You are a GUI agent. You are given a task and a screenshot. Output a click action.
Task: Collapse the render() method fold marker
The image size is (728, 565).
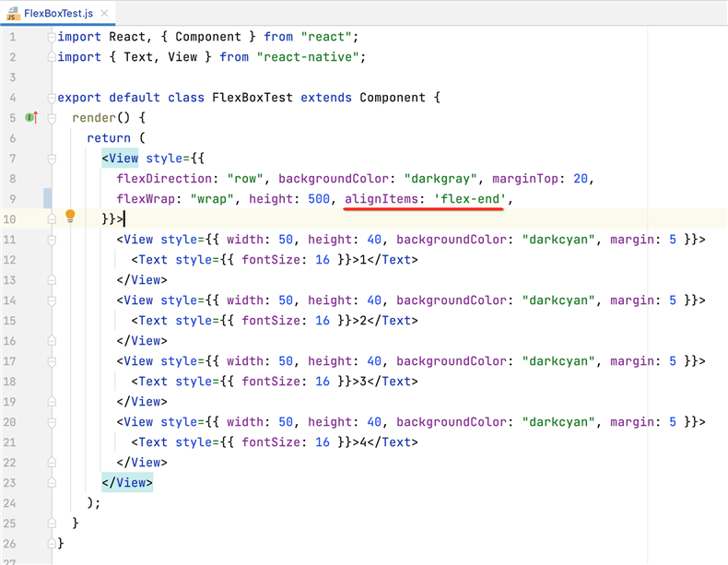click(x=53, y=118)
